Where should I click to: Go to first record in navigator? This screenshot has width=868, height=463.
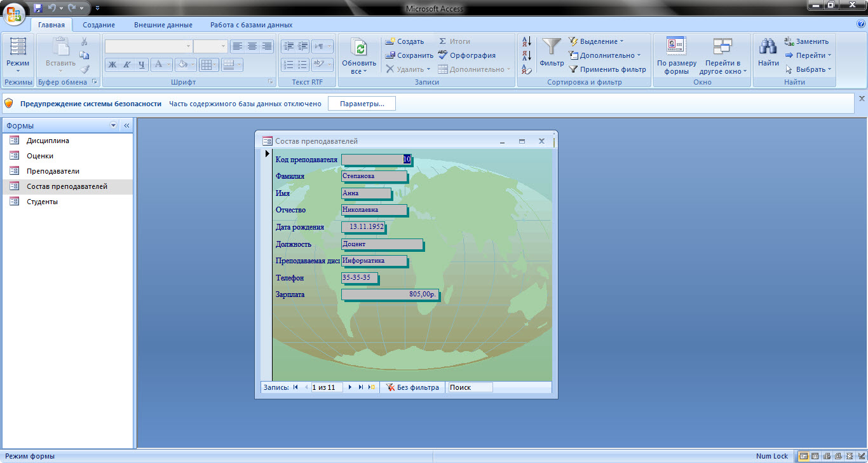click(295, 387)
